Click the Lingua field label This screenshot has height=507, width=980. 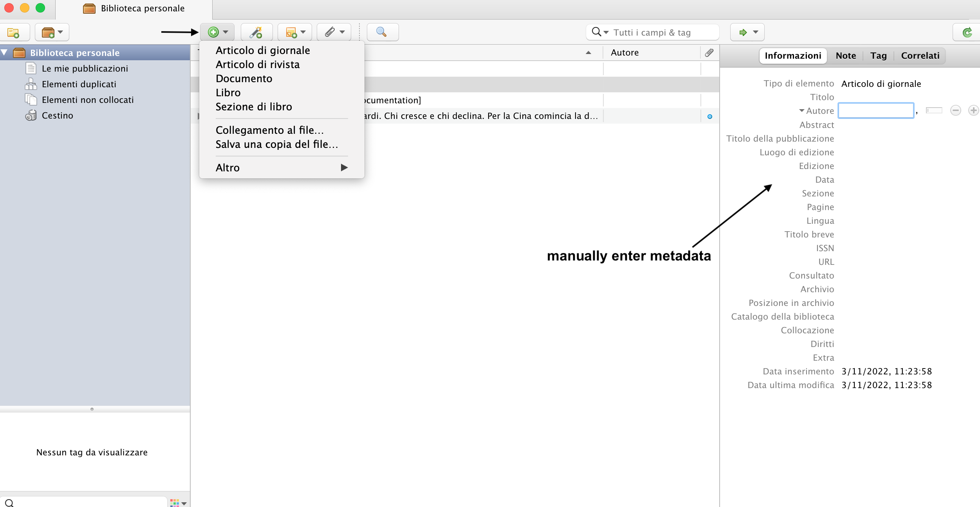(x=820, y=221)
